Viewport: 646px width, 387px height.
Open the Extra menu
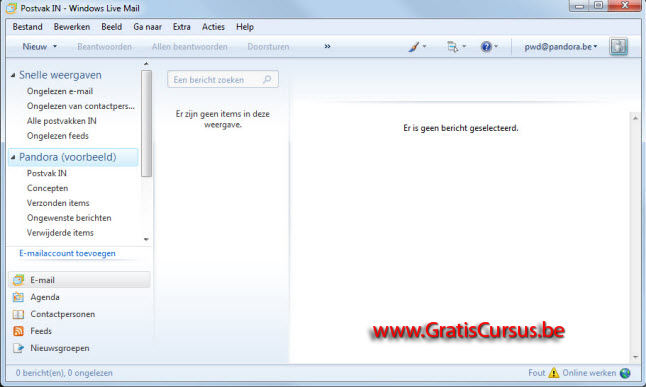(x=181, y=27)
